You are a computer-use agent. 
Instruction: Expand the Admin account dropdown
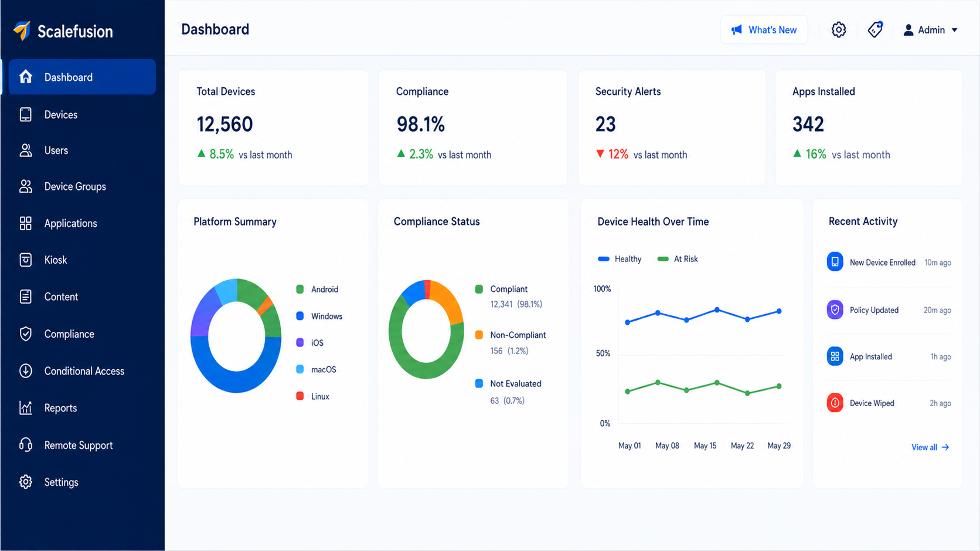click(x=931, y=30)
